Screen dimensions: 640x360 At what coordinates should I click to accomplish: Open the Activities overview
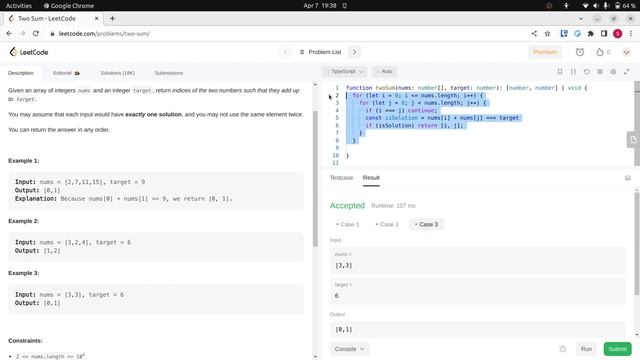pyautogui.click(x=18, y=5)
